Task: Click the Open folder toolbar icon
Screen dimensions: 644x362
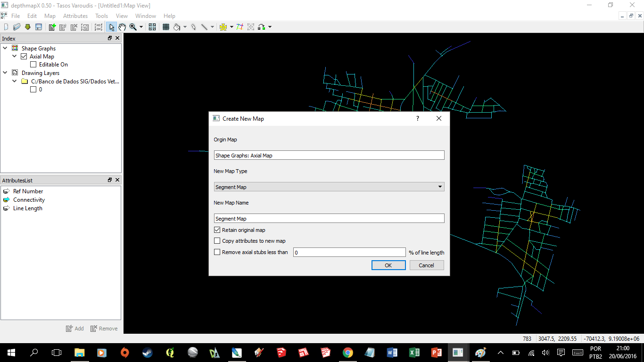Action: (17, 27)
